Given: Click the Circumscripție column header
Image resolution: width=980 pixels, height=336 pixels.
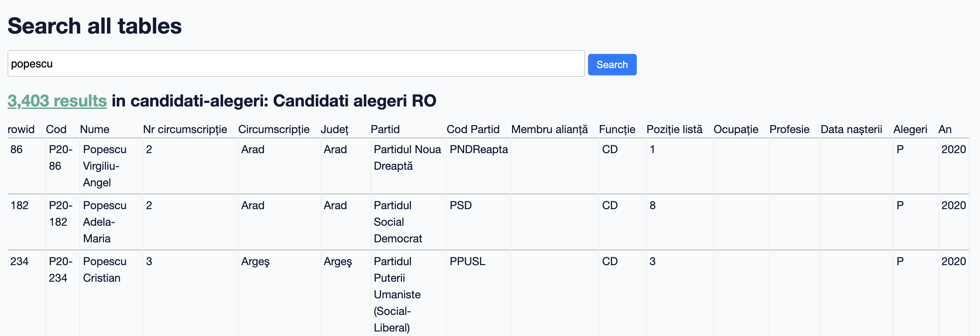Looking at the screenshot, I should pyautogui.click(x=273, y=129).
